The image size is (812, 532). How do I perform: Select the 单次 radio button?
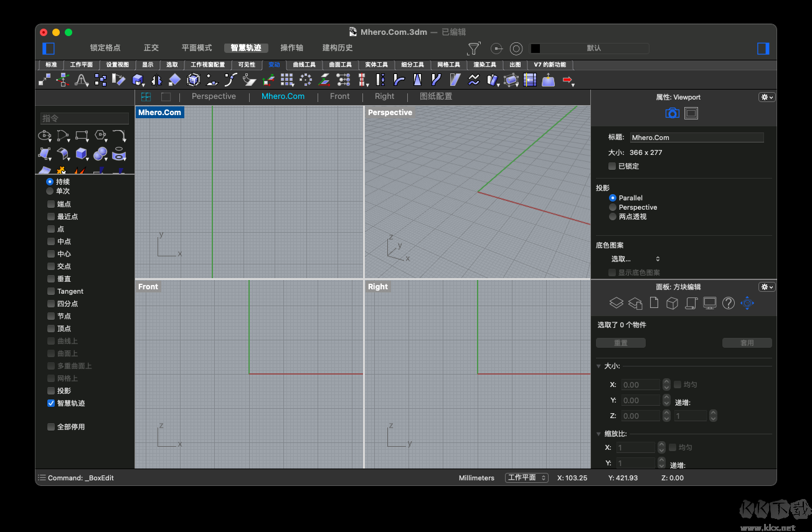[x=50, y=191]
